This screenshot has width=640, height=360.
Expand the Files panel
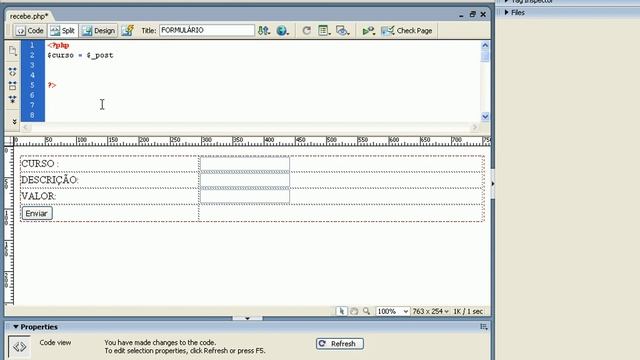(x=507, y=13)
